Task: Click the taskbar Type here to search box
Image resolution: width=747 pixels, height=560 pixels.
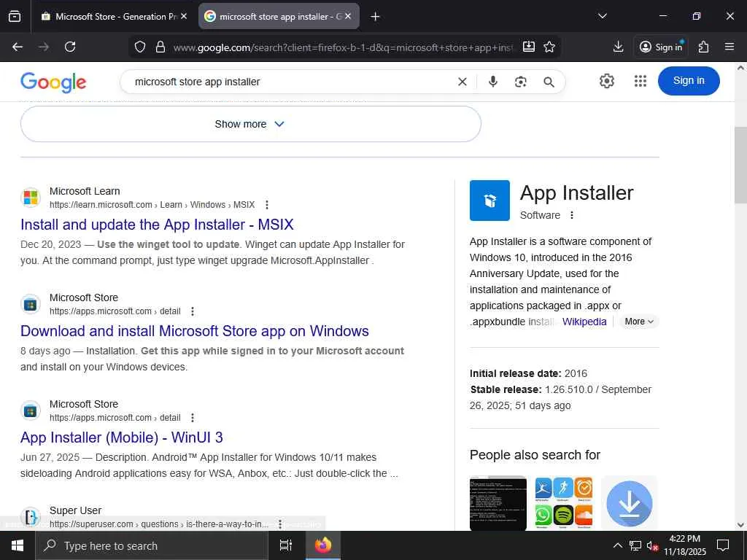Action: click(152, 545)
